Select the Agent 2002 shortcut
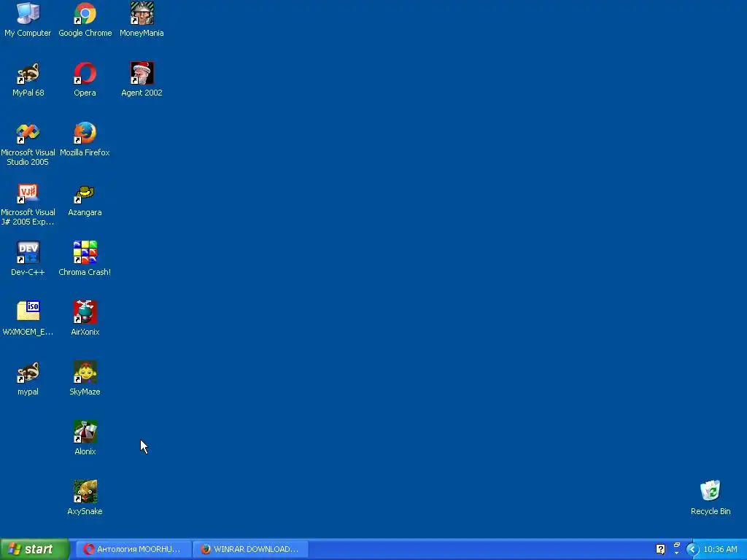 142,79
